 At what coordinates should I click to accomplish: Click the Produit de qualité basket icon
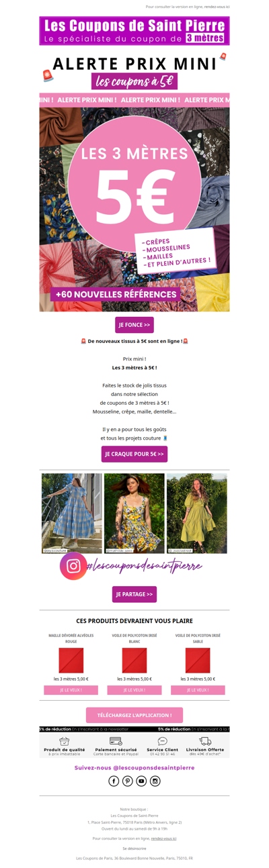click(x=65, y=741)
